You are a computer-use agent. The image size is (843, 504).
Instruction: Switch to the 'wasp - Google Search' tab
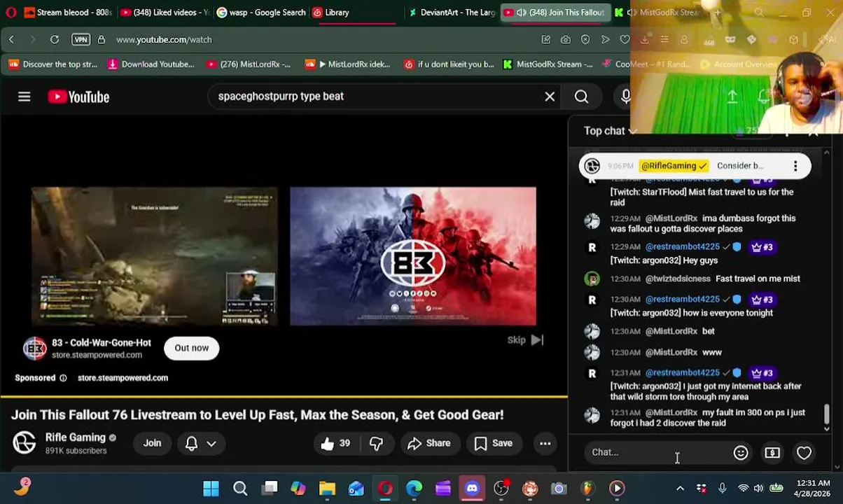(x=260, y=13)
